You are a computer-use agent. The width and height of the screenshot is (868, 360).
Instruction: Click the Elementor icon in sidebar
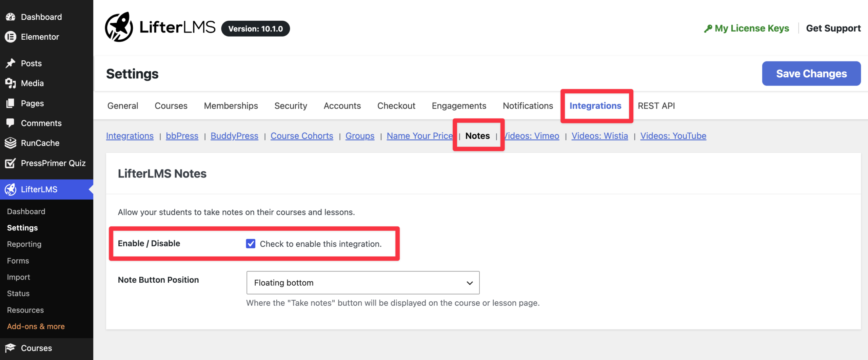11,37
